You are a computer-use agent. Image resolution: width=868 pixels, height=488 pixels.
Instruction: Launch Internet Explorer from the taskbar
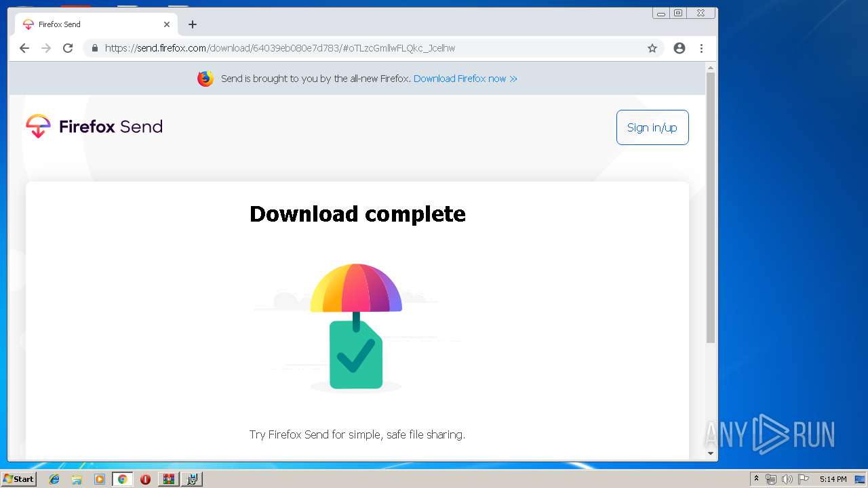point(54,479)
